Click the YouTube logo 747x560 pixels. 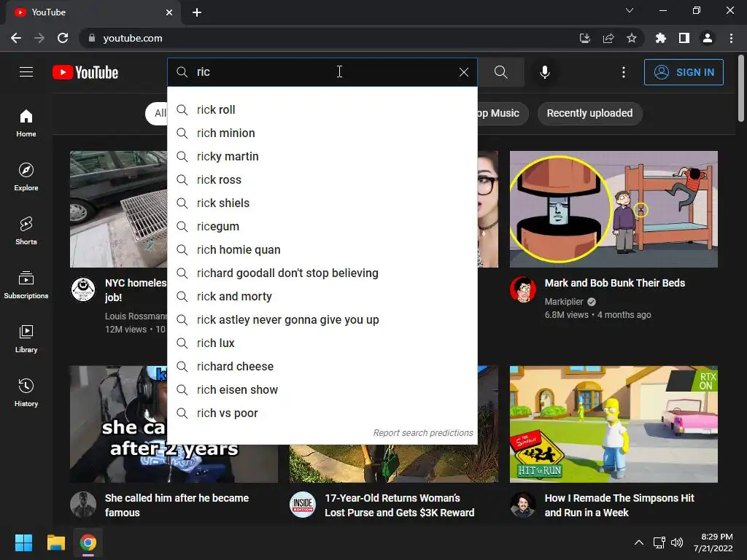coord(85,72)
